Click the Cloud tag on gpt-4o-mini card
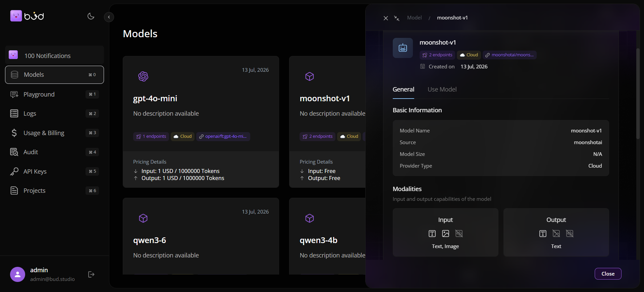The image size is (644, 292). pyautogui.click(x=183, y=136)
